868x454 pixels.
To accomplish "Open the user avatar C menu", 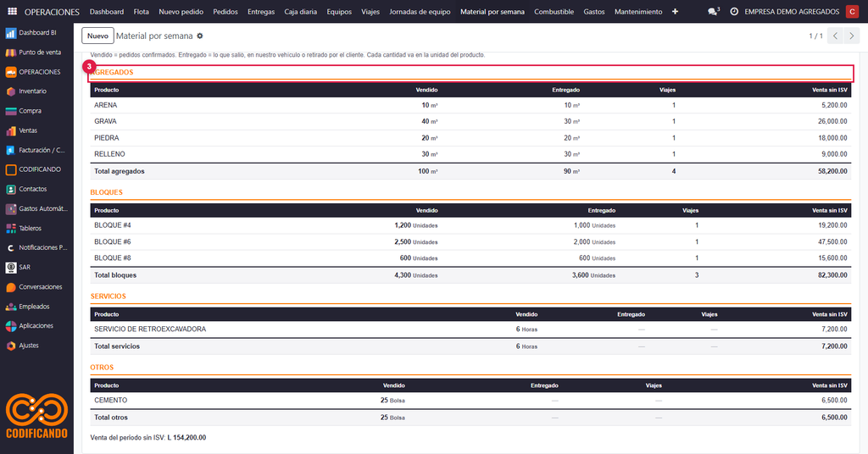I will pos(853,11).
